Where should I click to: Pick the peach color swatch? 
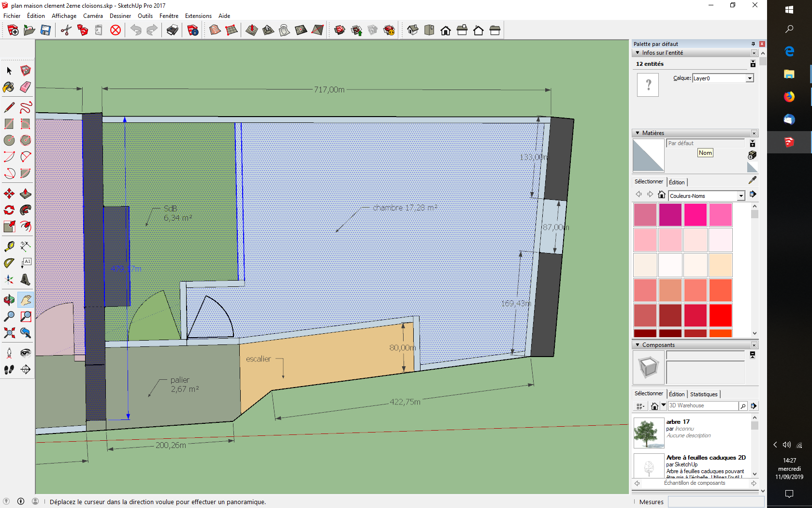[x=720, y=265]
